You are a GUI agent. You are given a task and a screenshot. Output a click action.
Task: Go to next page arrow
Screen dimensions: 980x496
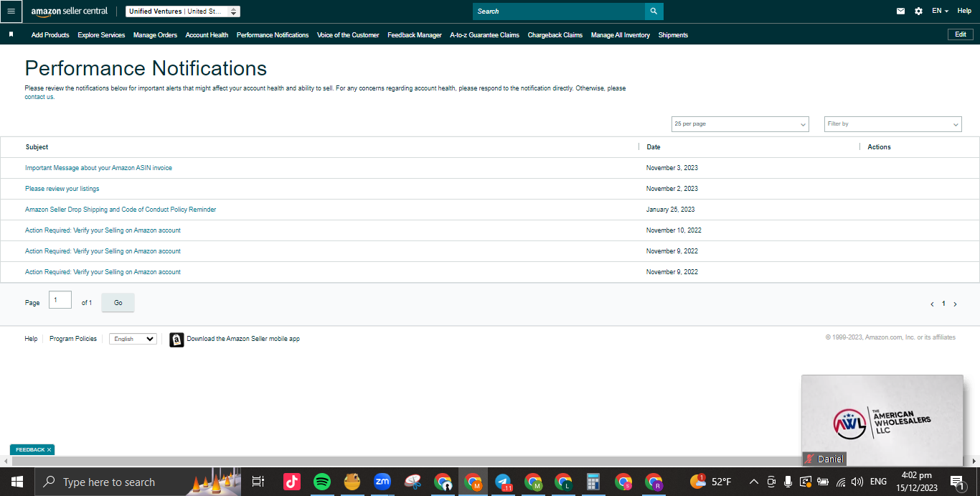click(x=955, y=304)
